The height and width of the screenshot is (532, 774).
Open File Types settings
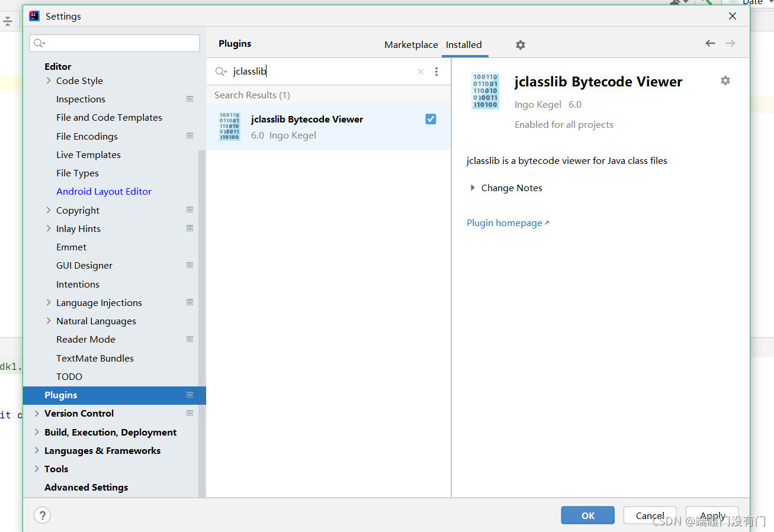click(x=78, y=173)
